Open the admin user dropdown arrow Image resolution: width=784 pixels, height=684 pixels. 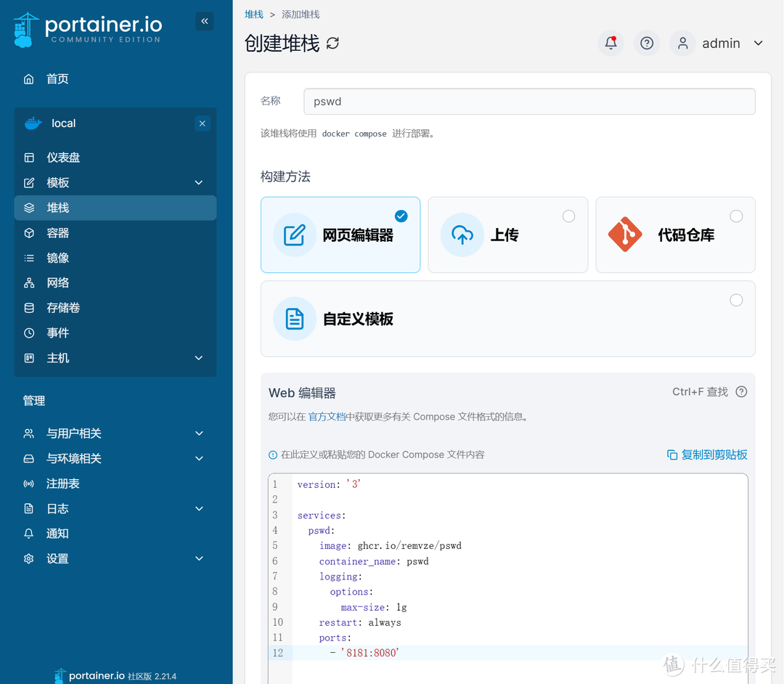click(759, 44)
